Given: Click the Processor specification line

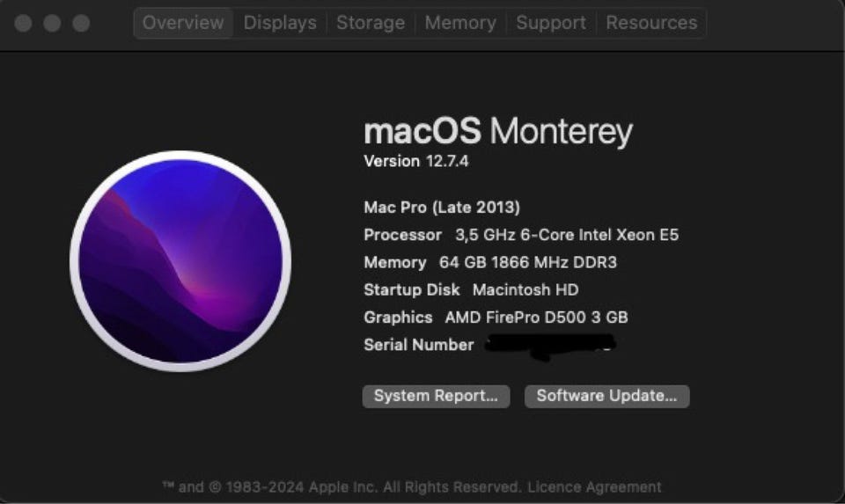Looking at the screenshot, I should (x=521, y=235).
